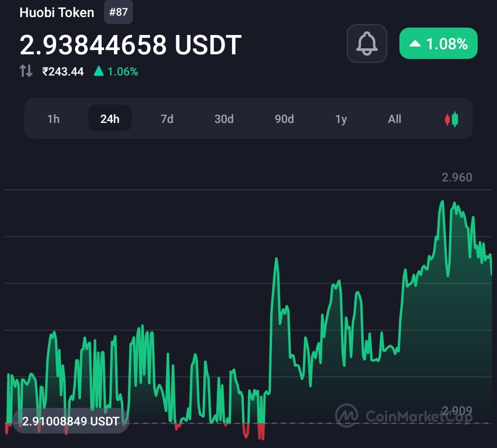
Task: Select the 90d timeframe tab
Action: (x=284, y=119)
